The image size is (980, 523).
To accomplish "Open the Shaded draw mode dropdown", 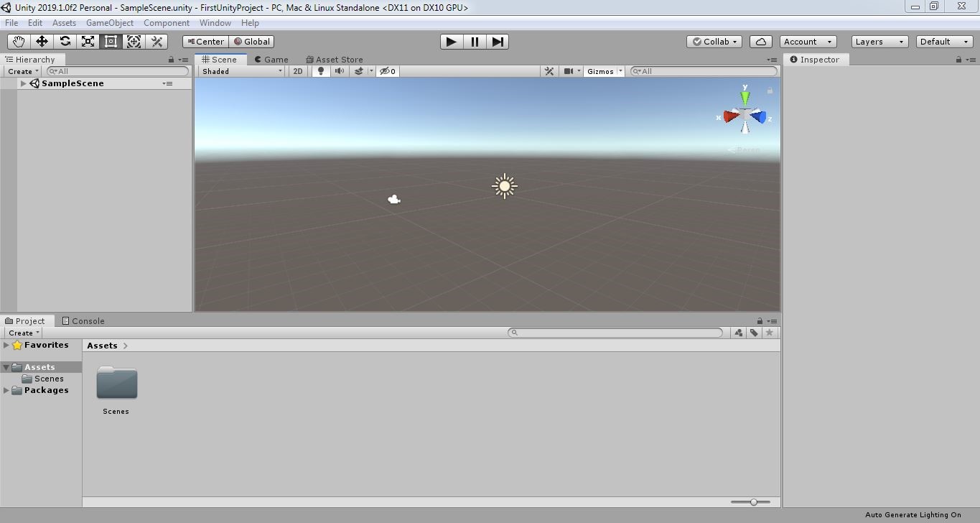I will coord(241,71).
